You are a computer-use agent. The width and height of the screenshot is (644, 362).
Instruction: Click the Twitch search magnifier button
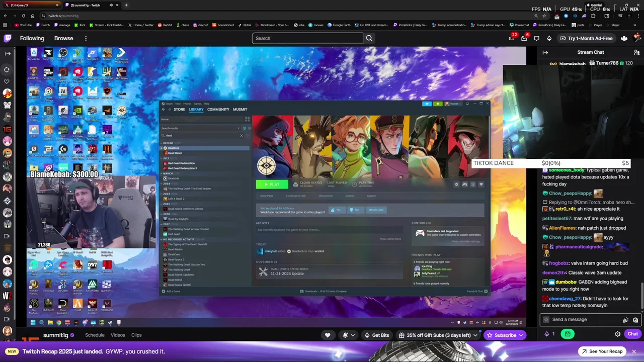click(x=369, y=38)
